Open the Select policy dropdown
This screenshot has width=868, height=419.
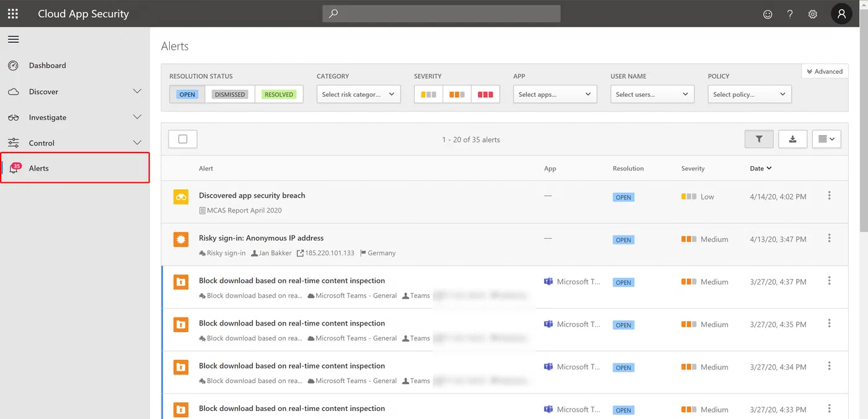(750, 94)
